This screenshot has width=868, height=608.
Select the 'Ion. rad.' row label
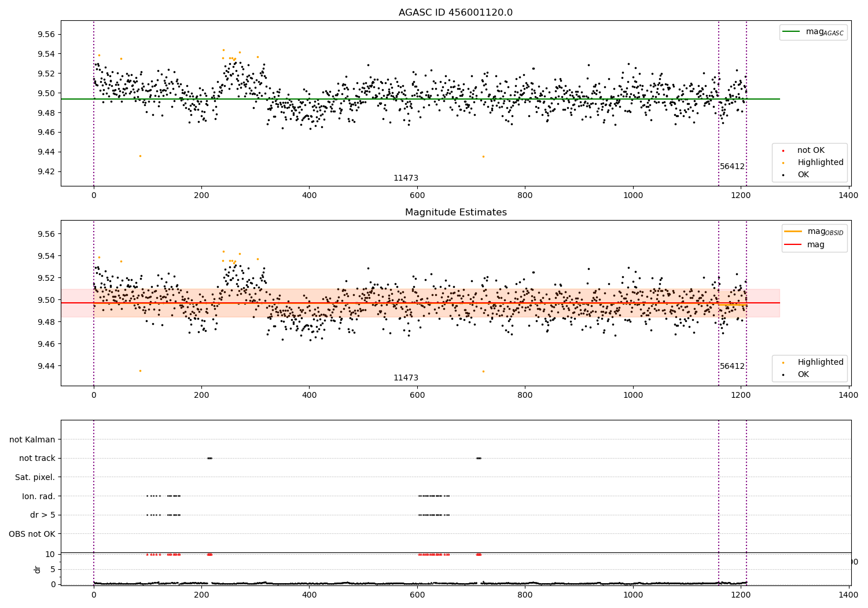(39, 496)
